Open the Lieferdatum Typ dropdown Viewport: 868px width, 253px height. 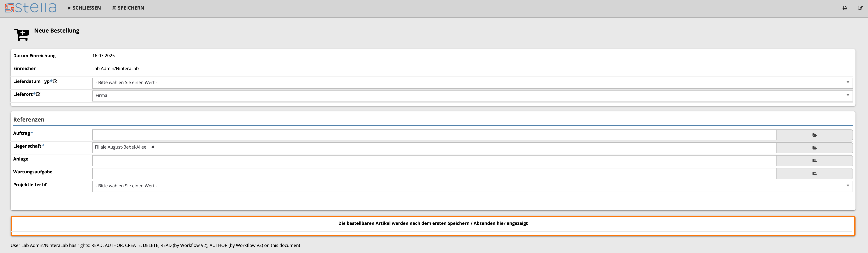click(472, 83)
